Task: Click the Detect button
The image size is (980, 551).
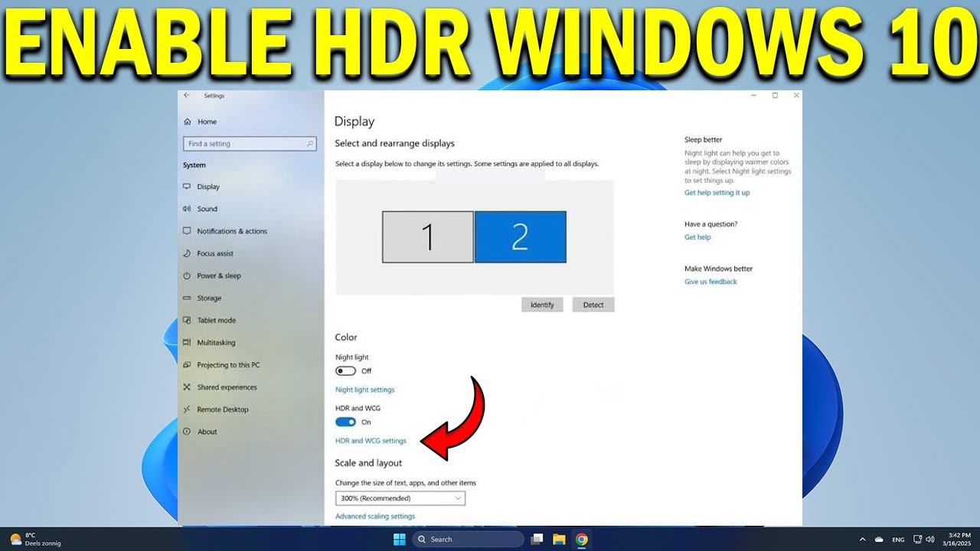Action: point(593,305)
